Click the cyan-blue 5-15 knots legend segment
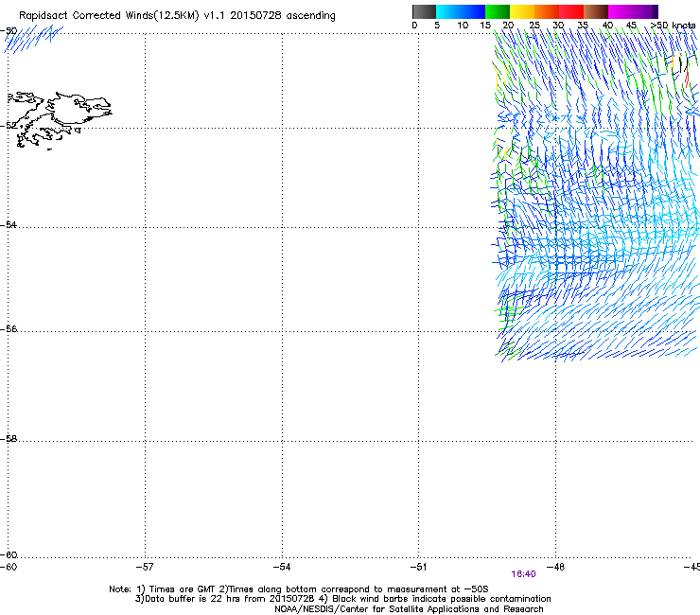This screenshot has width=700, height=615. point(461,11)
